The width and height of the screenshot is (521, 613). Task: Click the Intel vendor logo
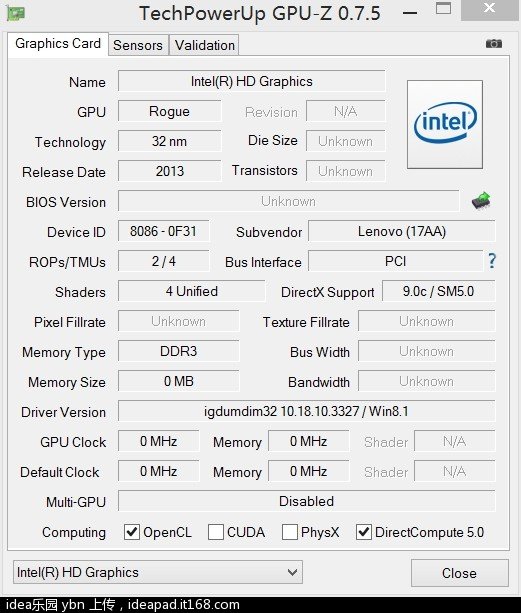[x=445, y=124]
